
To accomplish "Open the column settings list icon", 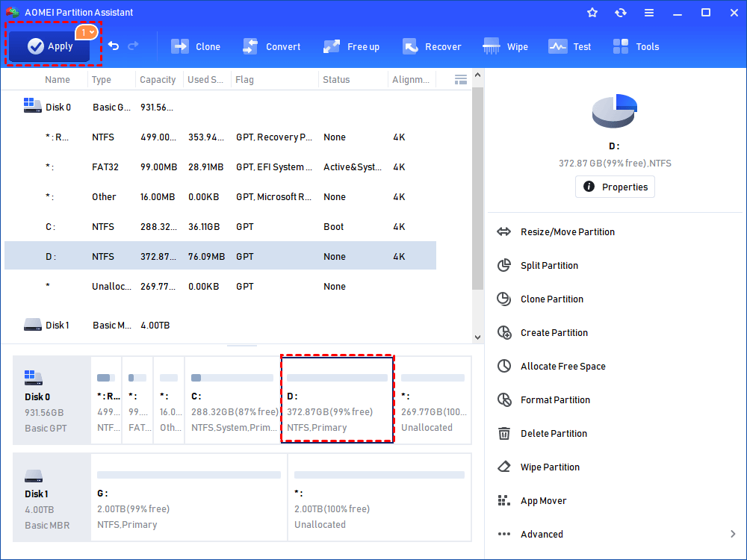I will [x=461, y=80].
